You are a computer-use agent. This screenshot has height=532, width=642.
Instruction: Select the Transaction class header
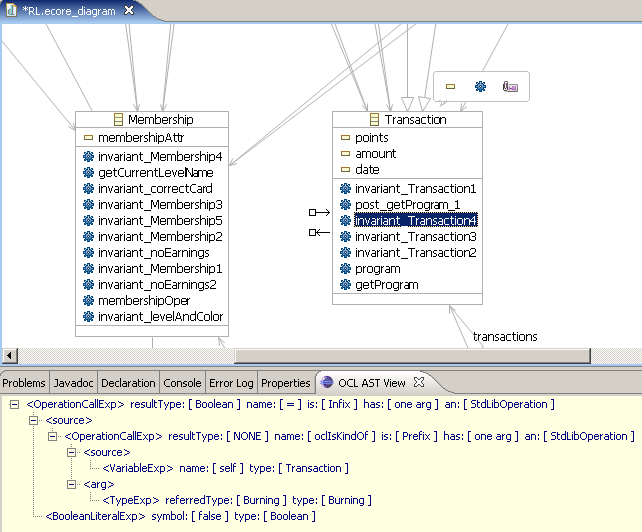click(x=407, y=120)
